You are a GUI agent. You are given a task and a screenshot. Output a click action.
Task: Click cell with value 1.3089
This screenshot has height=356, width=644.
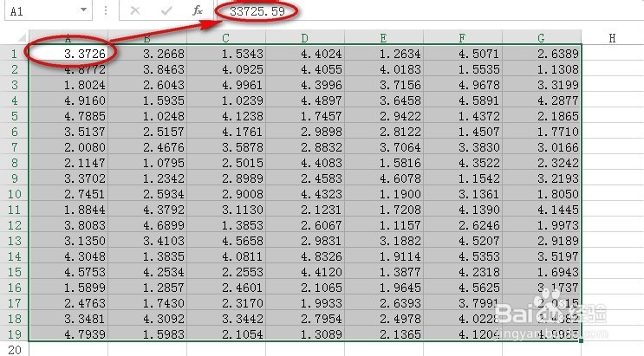(x=305, y=334)
